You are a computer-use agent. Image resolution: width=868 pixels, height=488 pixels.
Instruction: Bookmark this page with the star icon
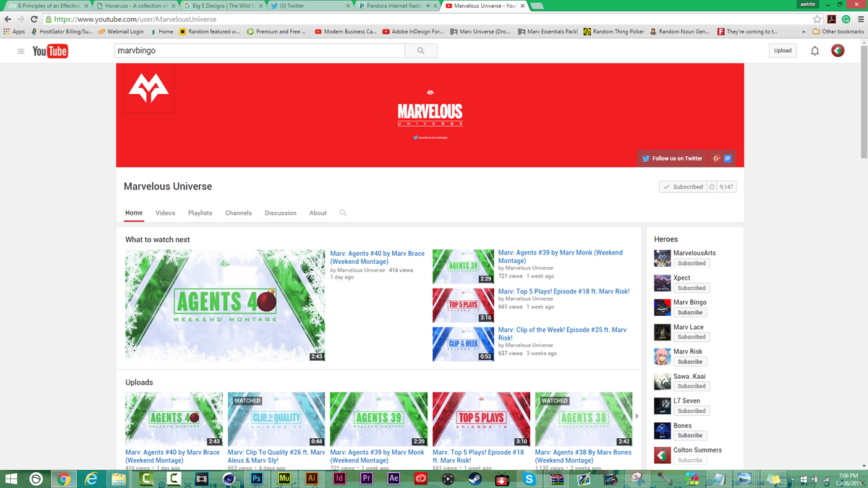(x=817, y=20)
